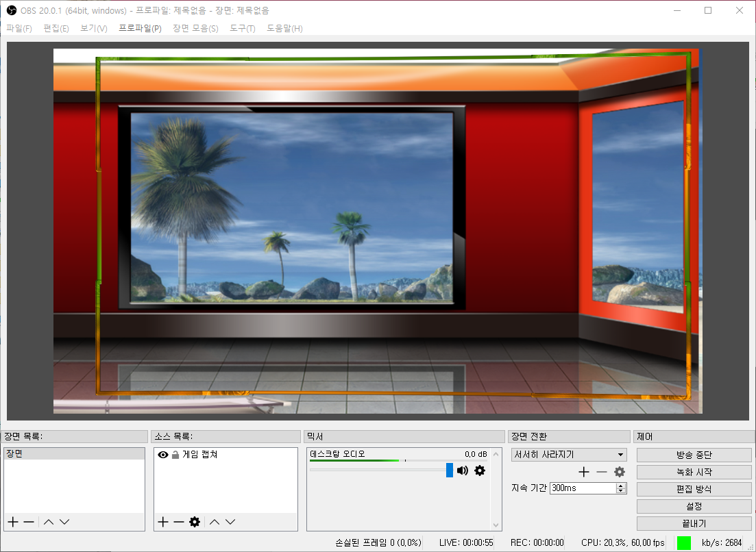This screenshot has height=552, width=756.
Task: Open source properties gear icon
Action: point(195,522)
